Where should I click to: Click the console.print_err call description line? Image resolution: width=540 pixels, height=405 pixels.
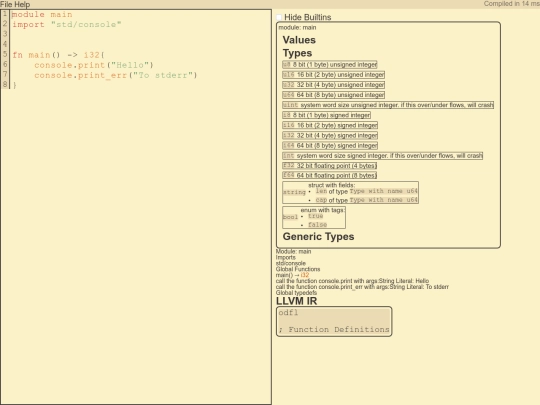pyautogui.click(x=362, y=287)
